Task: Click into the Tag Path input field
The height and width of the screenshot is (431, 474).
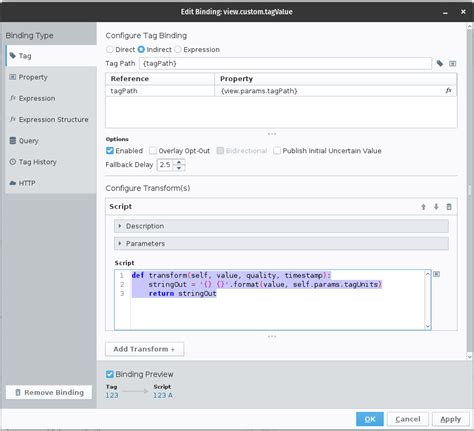Action: pyautogui.click(x=285, y=63)
